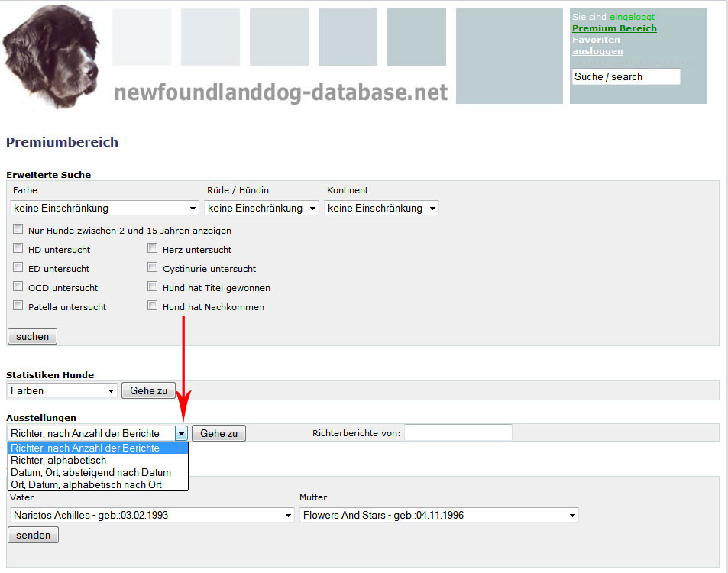Expand the Rüde / Hündin dropdown

click(x=261, y=208)
